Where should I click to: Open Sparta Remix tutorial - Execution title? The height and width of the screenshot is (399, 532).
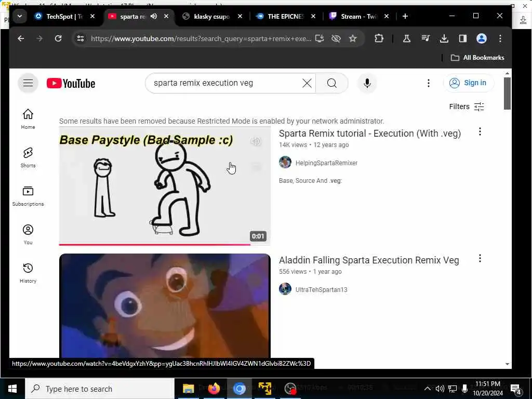click(x=370, y=134)
